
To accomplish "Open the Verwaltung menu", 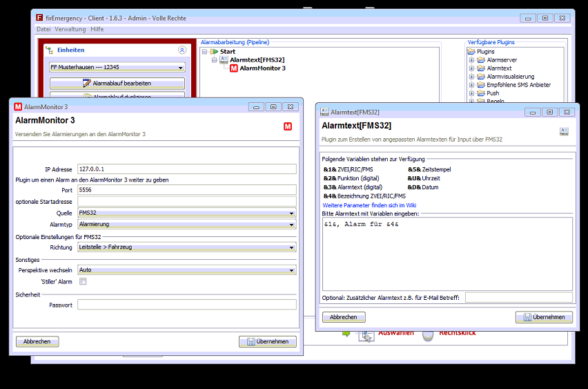I will tap(70, 29).
